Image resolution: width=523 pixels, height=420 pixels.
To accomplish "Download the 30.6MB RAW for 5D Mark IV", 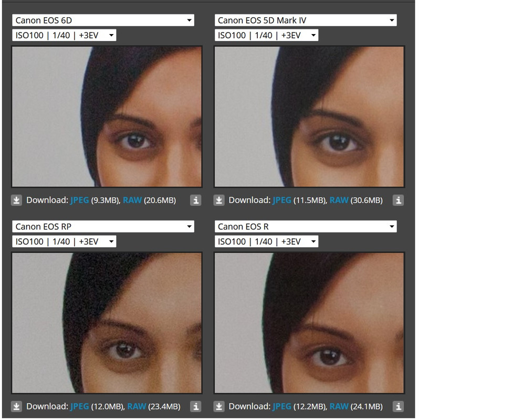I will click(x=339, y=200).
